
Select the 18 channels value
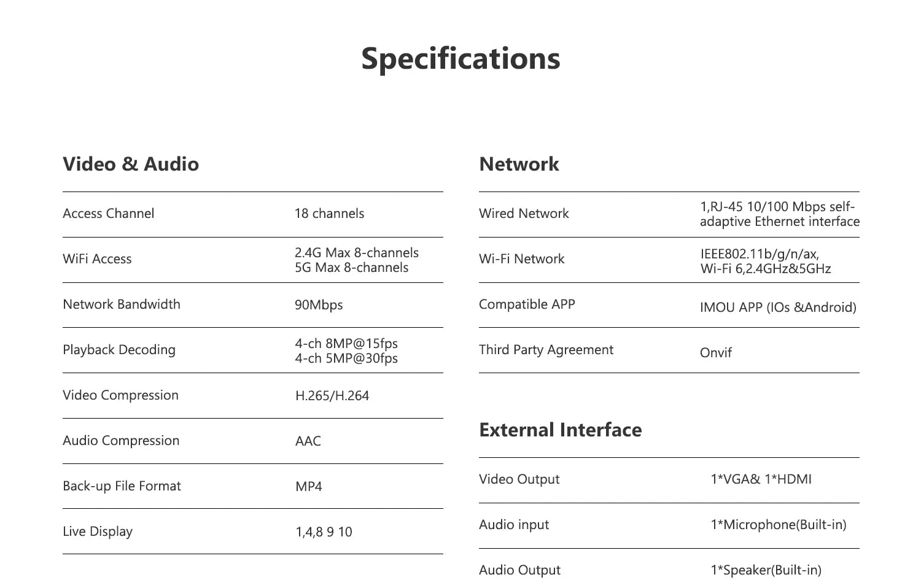click(329, 214)
